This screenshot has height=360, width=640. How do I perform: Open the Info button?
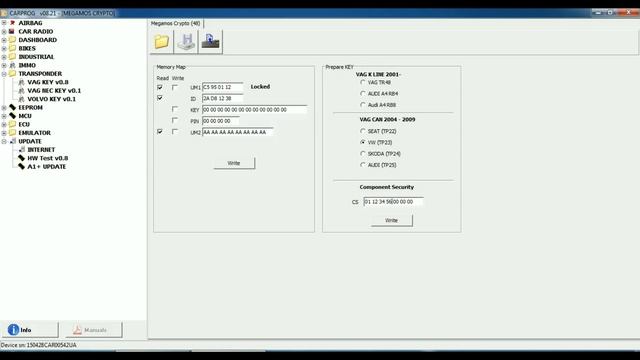pyautogui.click(x=31, y=330)
